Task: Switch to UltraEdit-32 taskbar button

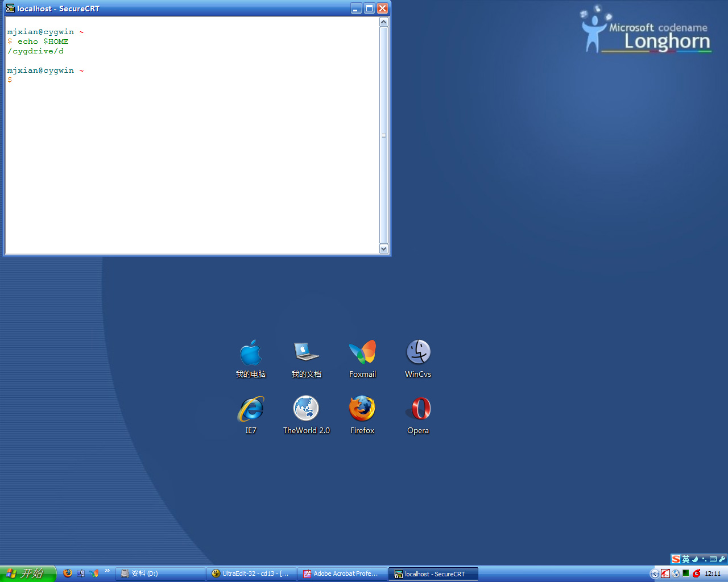Action: pyautogui.click(x=251, y=574)
